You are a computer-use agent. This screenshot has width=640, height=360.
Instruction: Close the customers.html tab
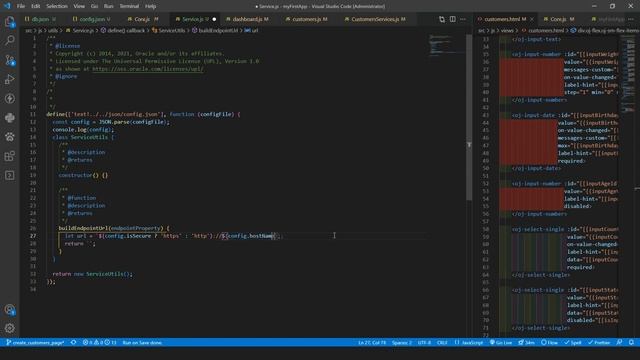tap(531, 19)
